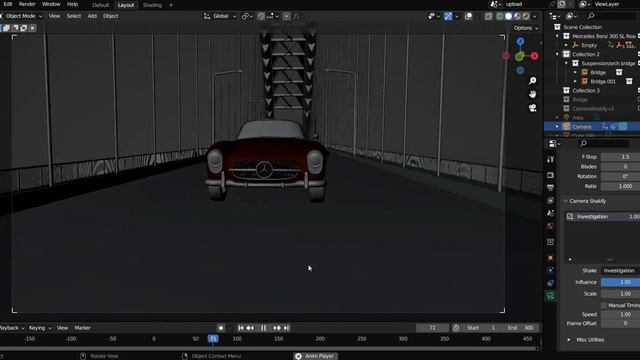Select material preview viewport shading
This screenshot has width=640, height=360.
[517, 16]
